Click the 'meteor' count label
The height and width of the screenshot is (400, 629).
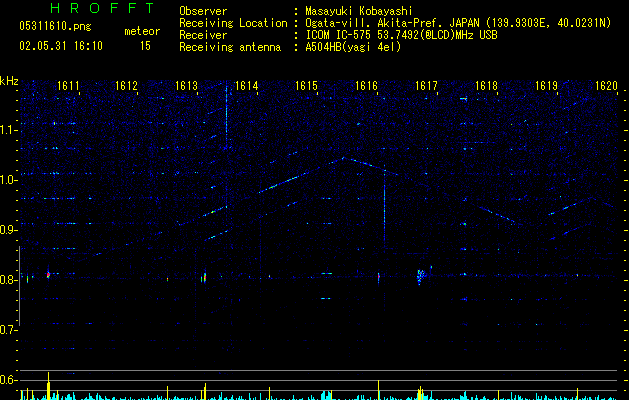click(x=142, y=31)
